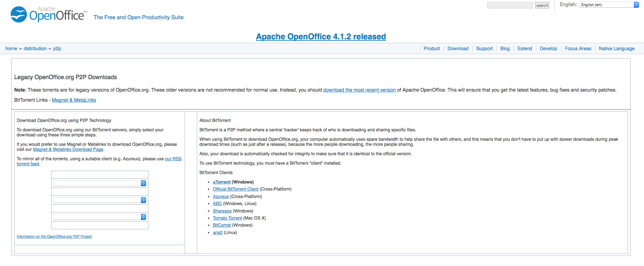Open the p2p breadcrumb link
This screenshot has width=644, height=266.
57,48
